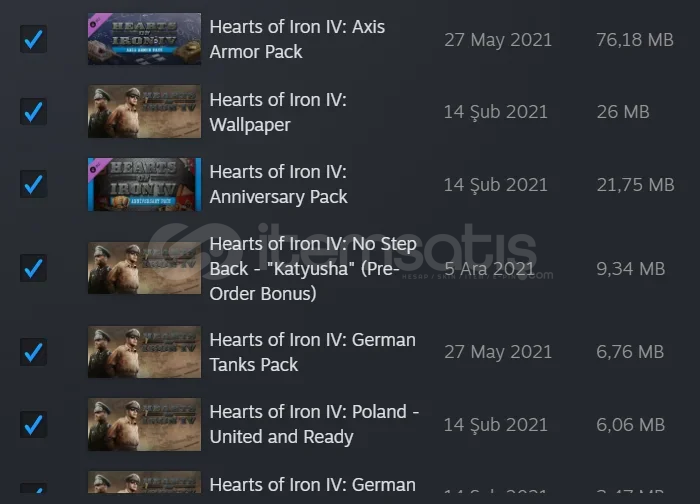Click the Anniversary Pack thumbnail image
700x504 pixels.
(144, 184)
